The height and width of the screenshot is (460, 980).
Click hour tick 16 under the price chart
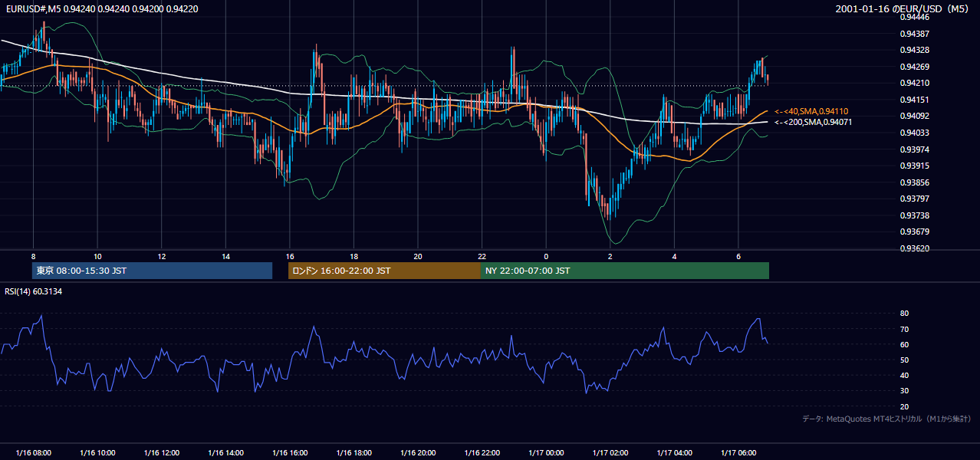tap(289, 256)
